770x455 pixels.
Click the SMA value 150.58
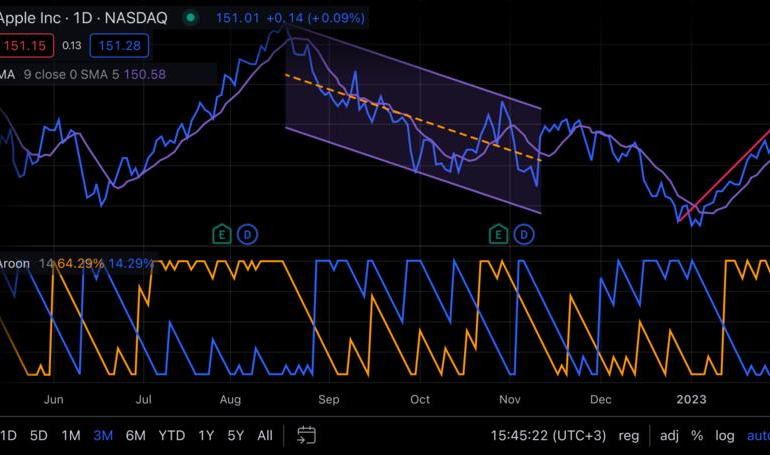[145, 75]
